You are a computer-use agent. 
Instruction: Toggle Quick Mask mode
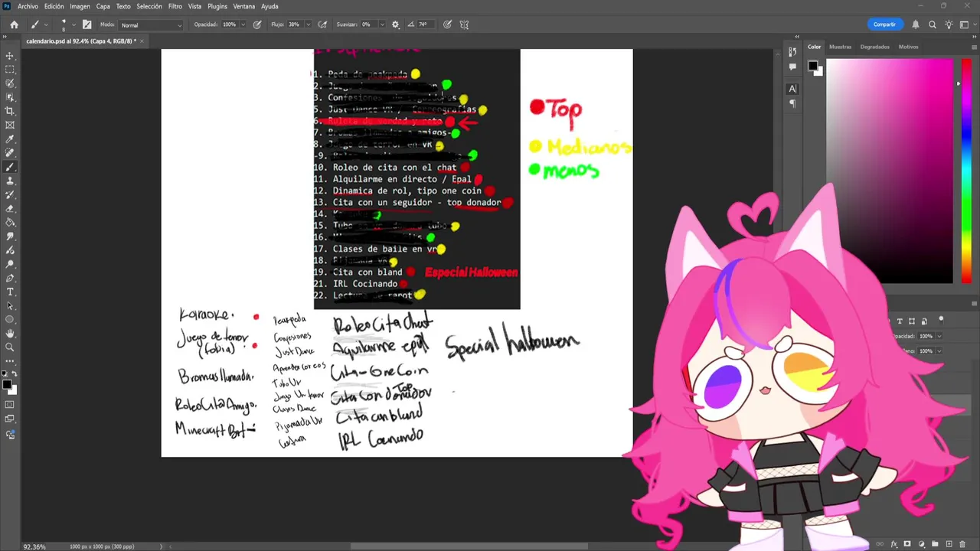point(10,404)
